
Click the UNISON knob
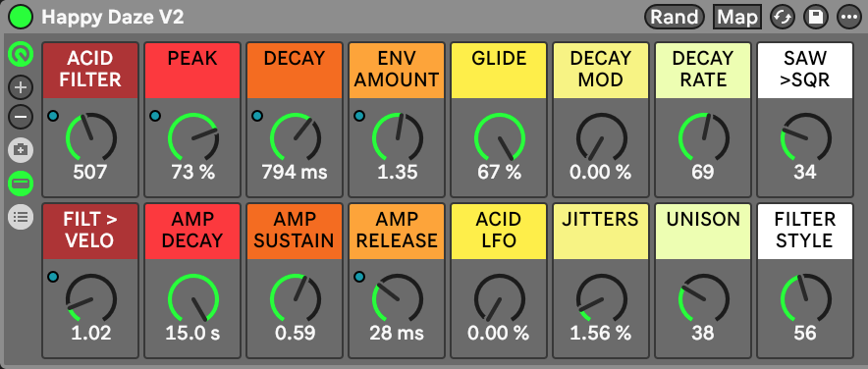point(704,297)
